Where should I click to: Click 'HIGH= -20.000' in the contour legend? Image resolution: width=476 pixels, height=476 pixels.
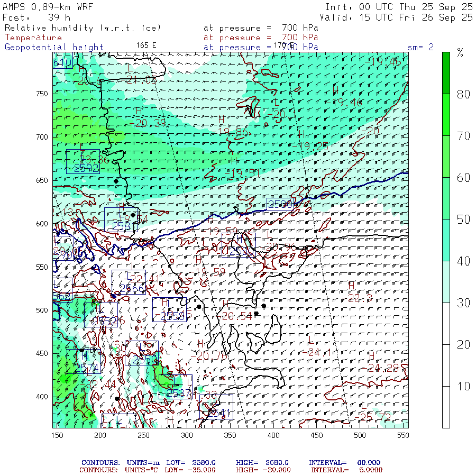[263, 470]
